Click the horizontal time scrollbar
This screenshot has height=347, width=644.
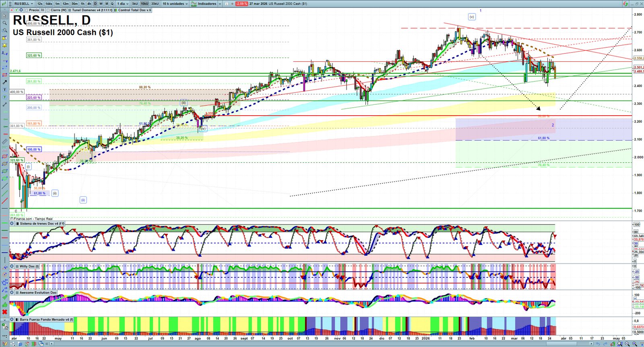pos(322,344)
